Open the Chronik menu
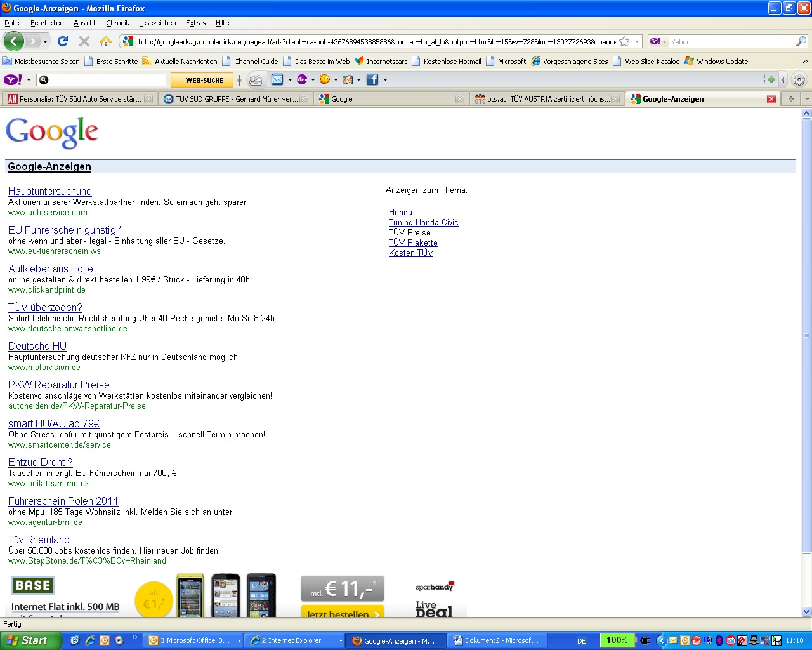The width and height of the screenshot is (812, 650). coord(117,23)
